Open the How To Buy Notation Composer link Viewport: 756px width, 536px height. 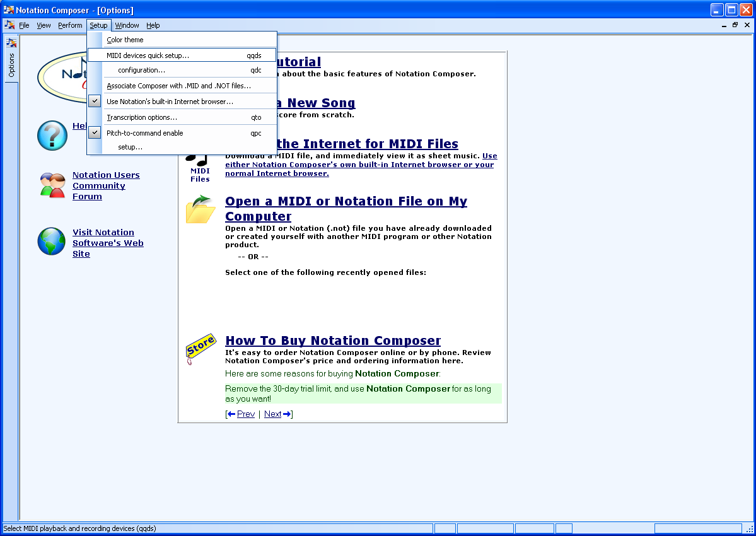click(333, 341)
